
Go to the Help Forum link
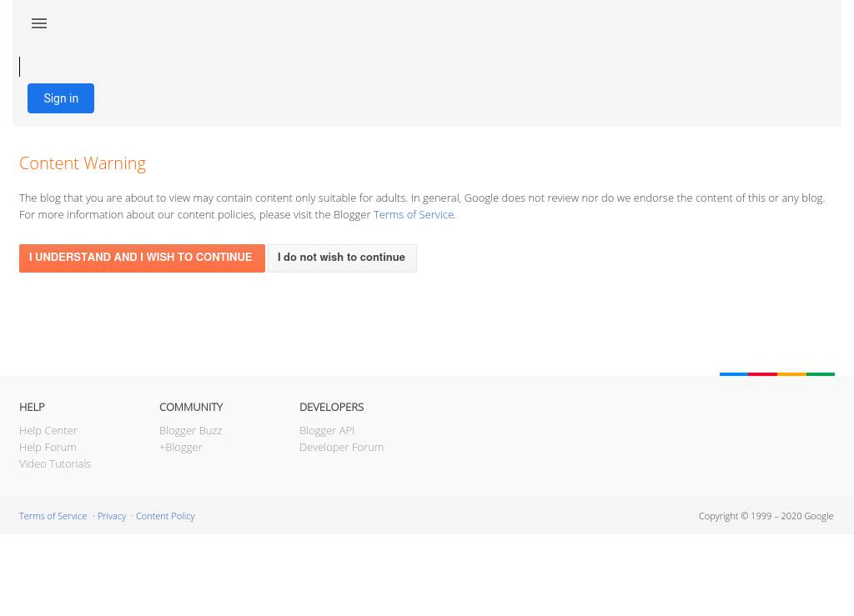(48, 447)
